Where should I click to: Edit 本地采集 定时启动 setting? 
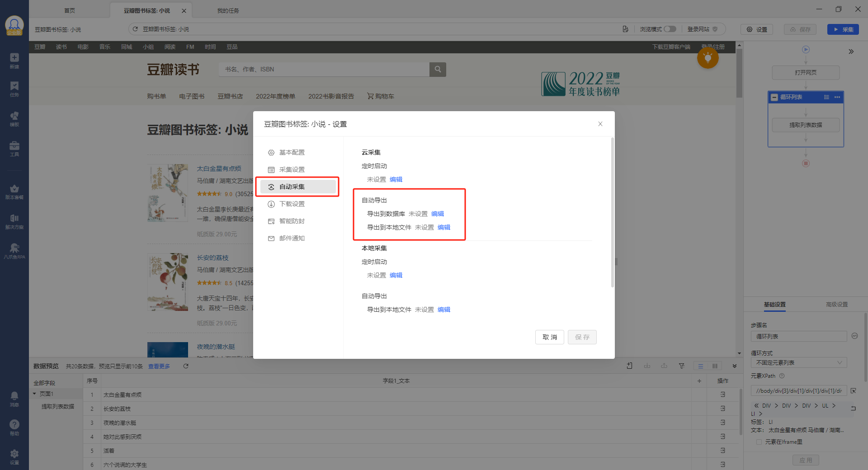point(396,275)
